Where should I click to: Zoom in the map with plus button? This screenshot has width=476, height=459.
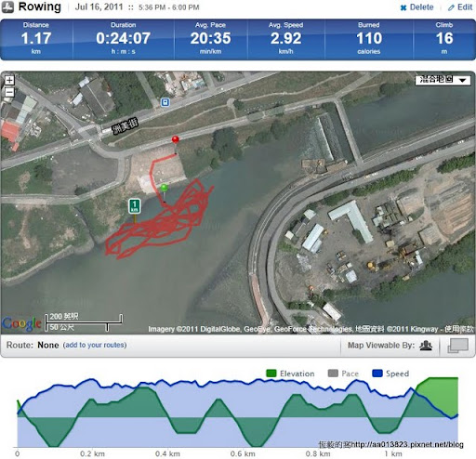(x=9, y=80)
